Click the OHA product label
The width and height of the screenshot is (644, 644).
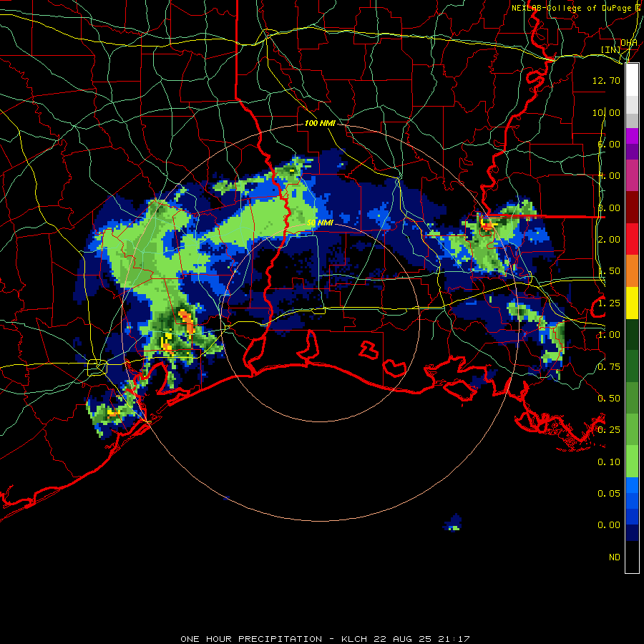coord(629,42)
